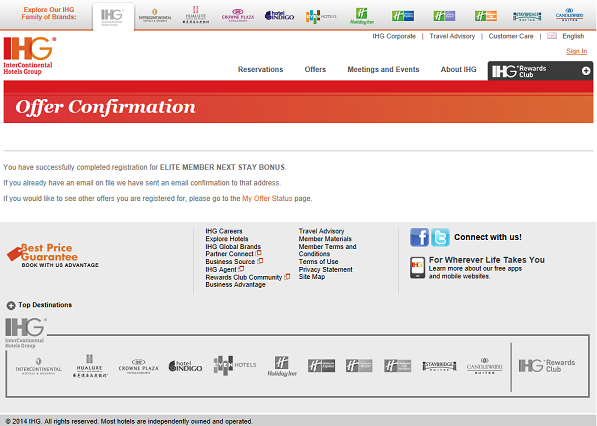This screenshot has height=426, width=597.
Task: Open Member Terms and Conditions link
Action: 327,250
